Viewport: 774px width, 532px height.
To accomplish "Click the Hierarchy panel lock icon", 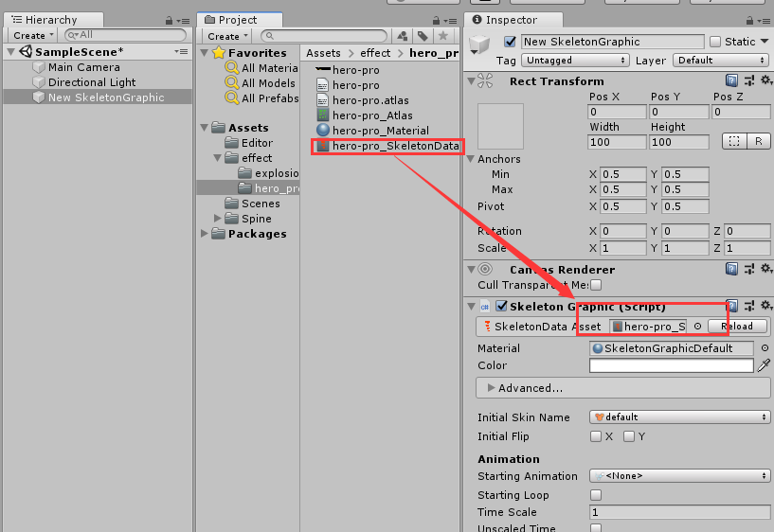I will [x=169, y=21].
